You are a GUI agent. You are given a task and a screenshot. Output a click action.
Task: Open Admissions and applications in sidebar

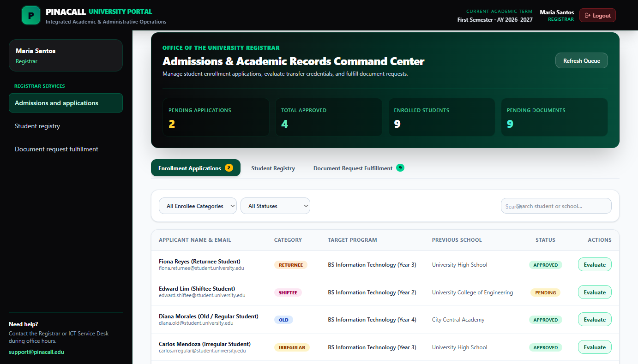point(66,103)
